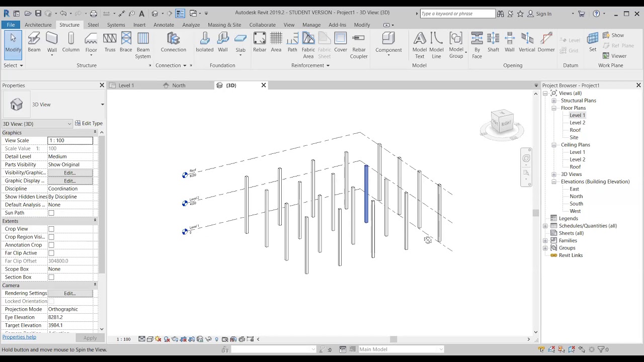Enable the Annotation Crop checkbox

(51, 245)
